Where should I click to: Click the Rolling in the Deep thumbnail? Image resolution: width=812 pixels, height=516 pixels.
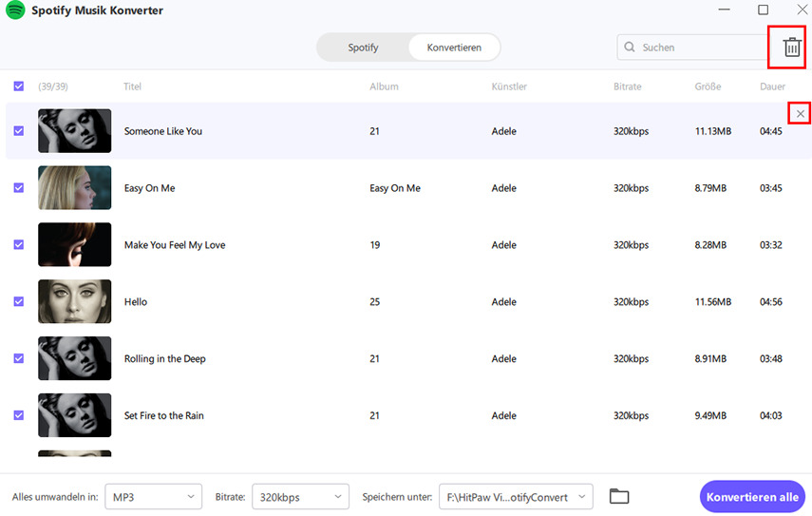pos(75,358)
